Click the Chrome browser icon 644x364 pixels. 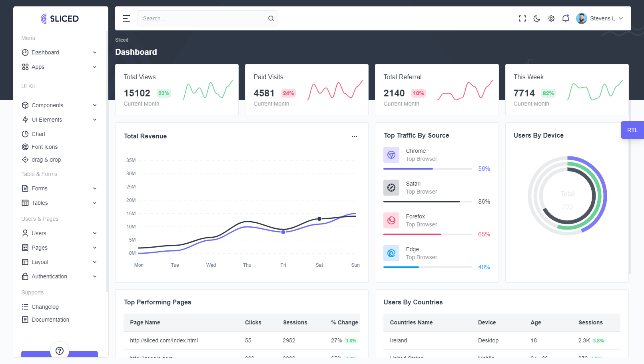pyautogui.click(x=391, y=155)
